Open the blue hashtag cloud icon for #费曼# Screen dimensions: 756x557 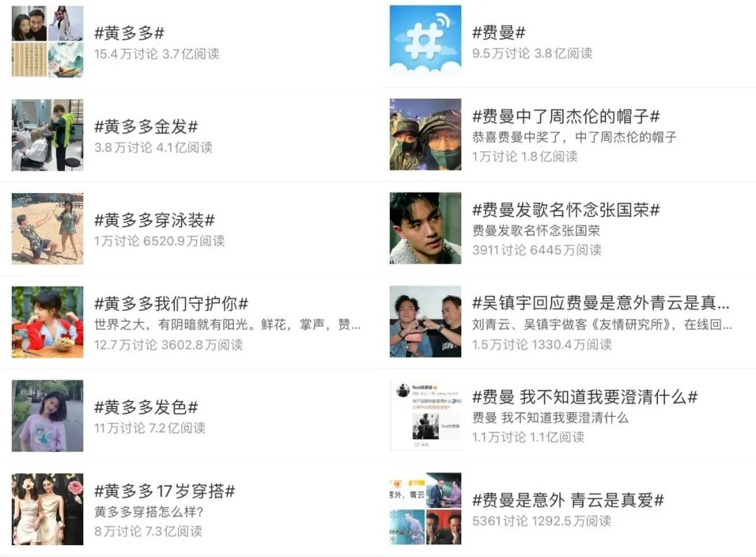click(426, 41)
